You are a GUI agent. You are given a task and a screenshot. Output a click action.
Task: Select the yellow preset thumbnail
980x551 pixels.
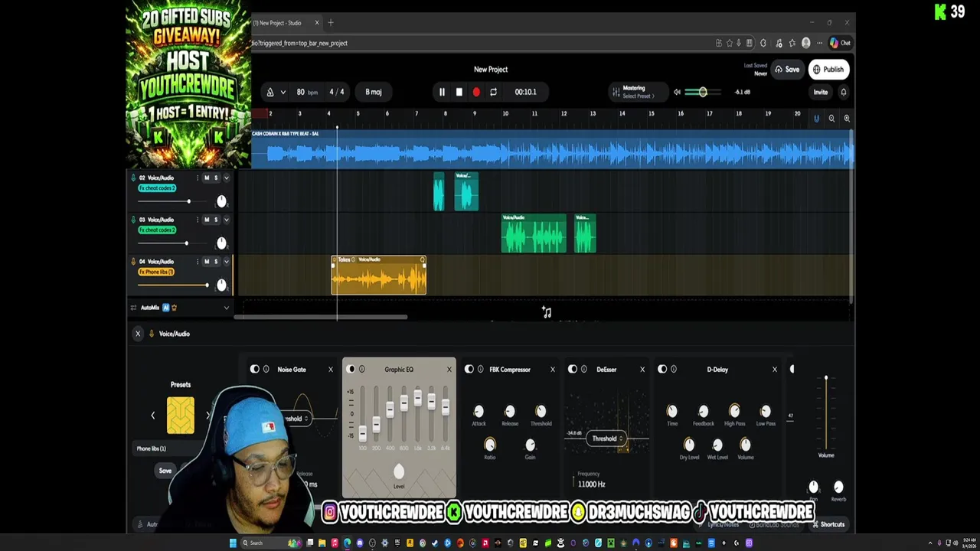pyautogui.click(x=181, y=416)
